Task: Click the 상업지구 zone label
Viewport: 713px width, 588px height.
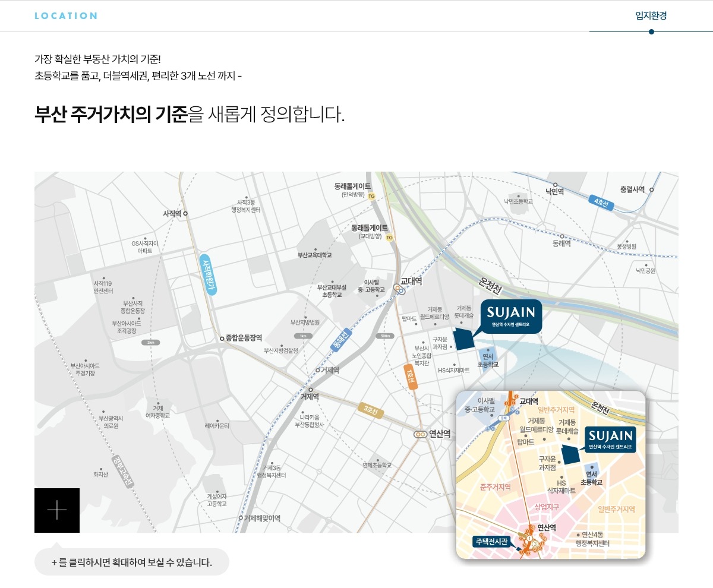Action: (x=547, y=507)
